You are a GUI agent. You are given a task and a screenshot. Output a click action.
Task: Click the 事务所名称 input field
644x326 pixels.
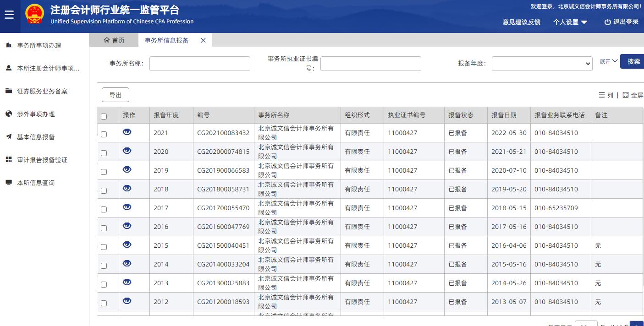(199, 64)
